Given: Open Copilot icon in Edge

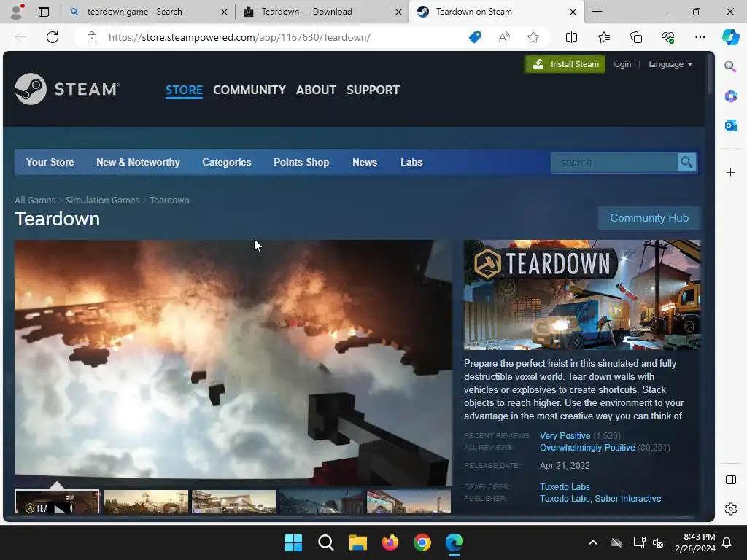Looking at the screenshot, I should pyautogui.click(x=730, y=37).
